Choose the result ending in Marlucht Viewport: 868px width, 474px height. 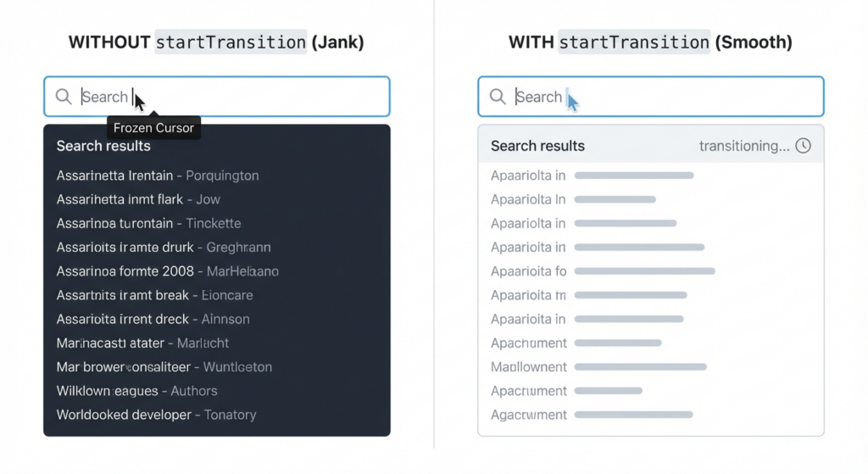[x=142, y=343]
